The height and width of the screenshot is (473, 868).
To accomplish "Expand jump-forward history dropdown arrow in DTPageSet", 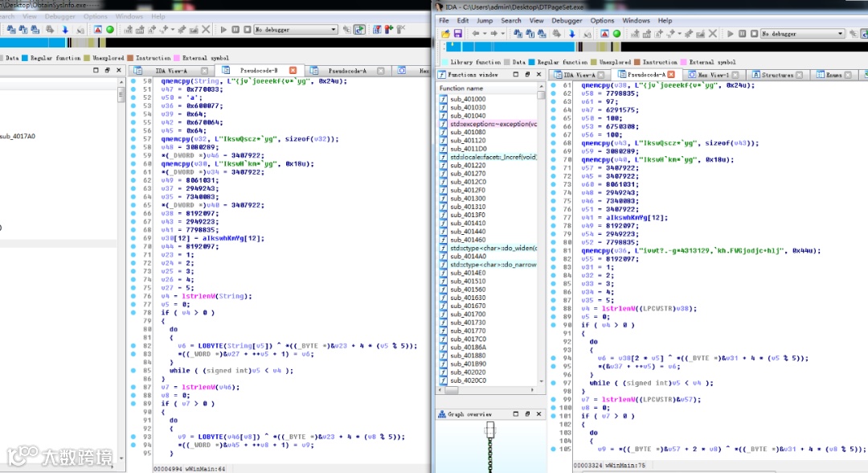I will pos(502,34).
